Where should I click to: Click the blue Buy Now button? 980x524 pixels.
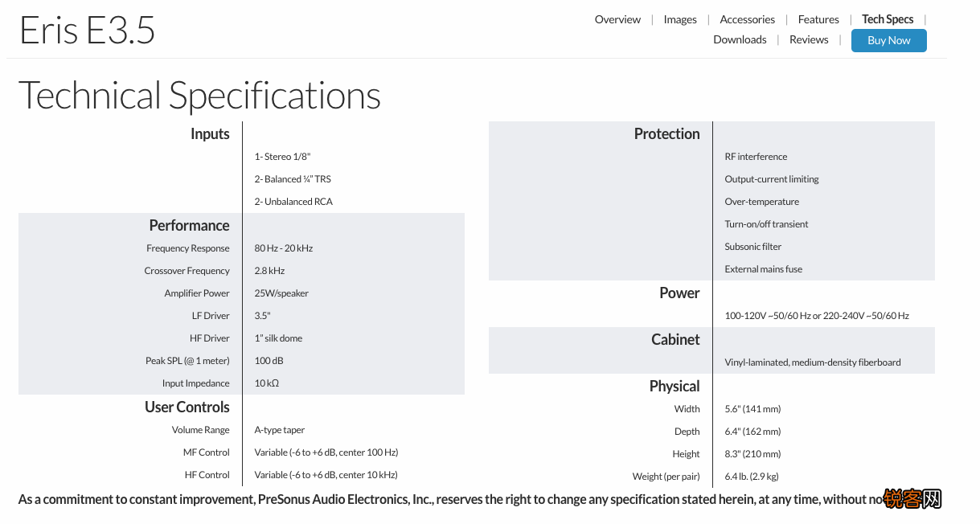click(x=889, y=40)
